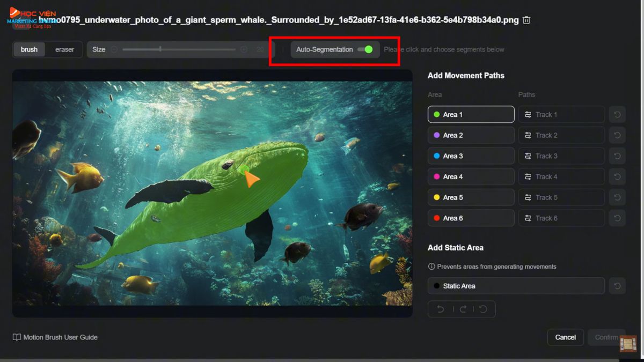
Task: Select Area 6 with red dot
Action: [x=471, y=218]
